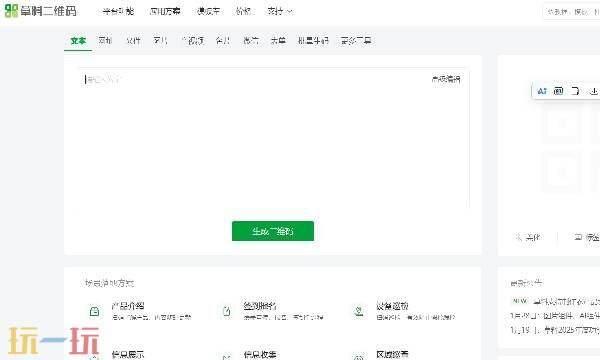Click the template icon beside AI
The width and height of the screenshot is (600, 360).
(x=559, y=91)
